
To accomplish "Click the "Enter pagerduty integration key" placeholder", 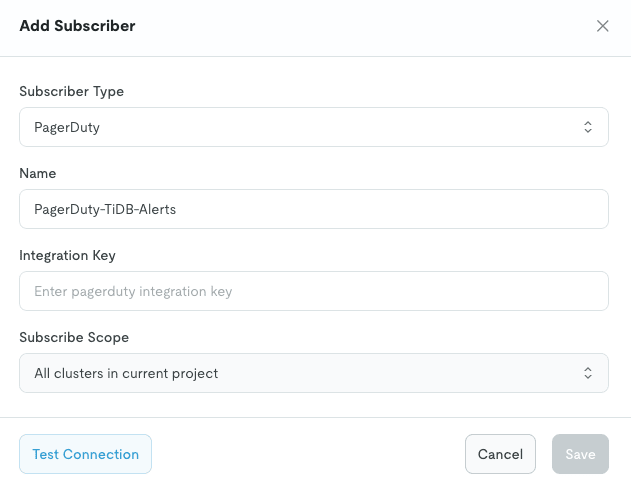I will (x=133, y=292).
